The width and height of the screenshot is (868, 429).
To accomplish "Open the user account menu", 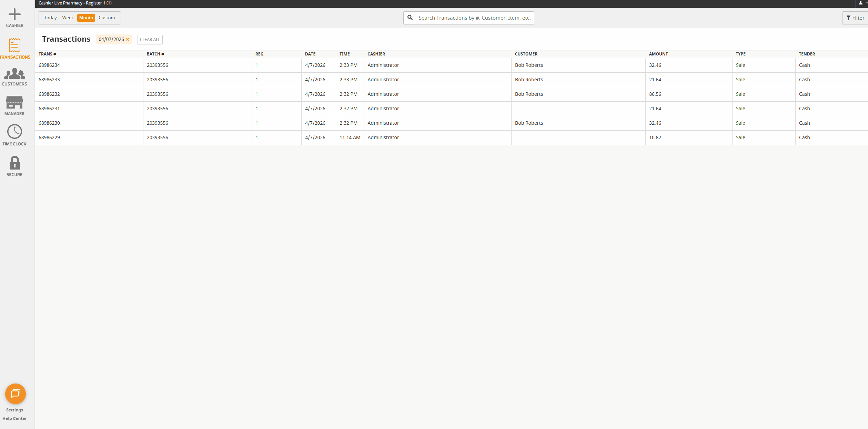I will coord(860,3).
